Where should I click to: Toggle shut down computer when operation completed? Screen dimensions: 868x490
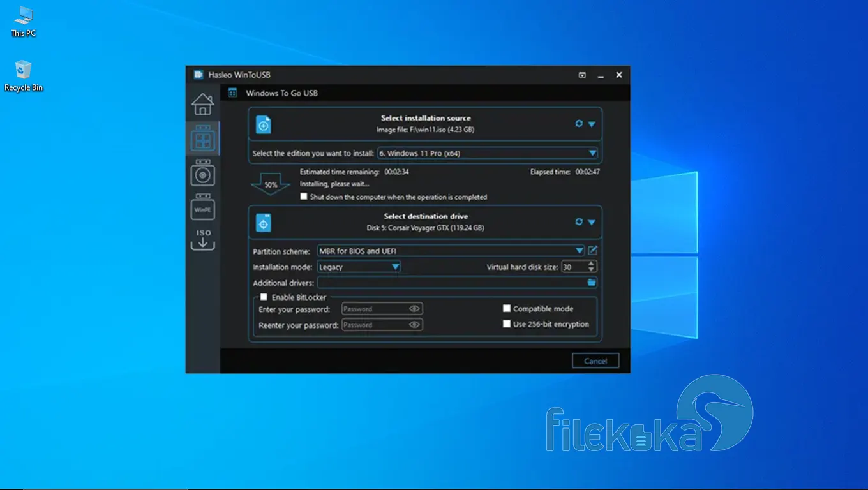(304, 197)
